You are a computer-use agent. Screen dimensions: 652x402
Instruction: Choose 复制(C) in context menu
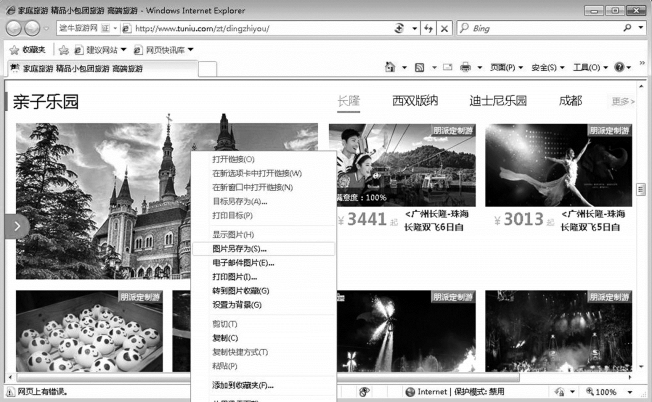264,338
